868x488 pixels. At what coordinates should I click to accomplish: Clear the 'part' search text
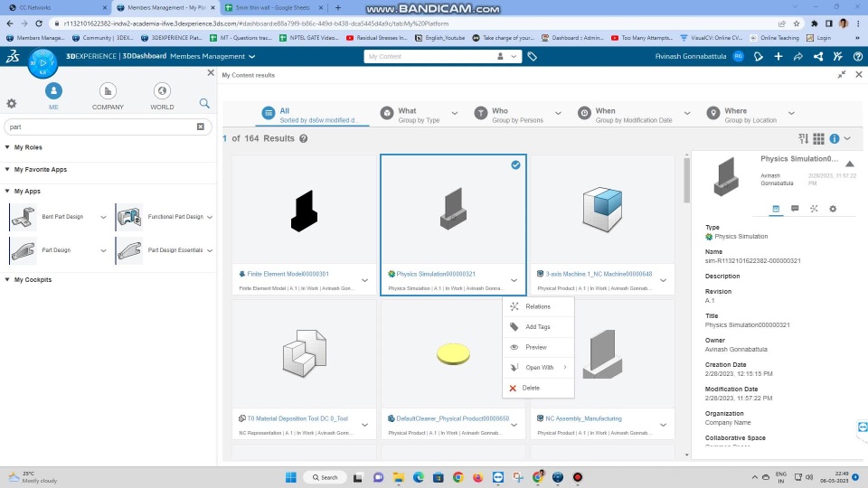[201, 127]
